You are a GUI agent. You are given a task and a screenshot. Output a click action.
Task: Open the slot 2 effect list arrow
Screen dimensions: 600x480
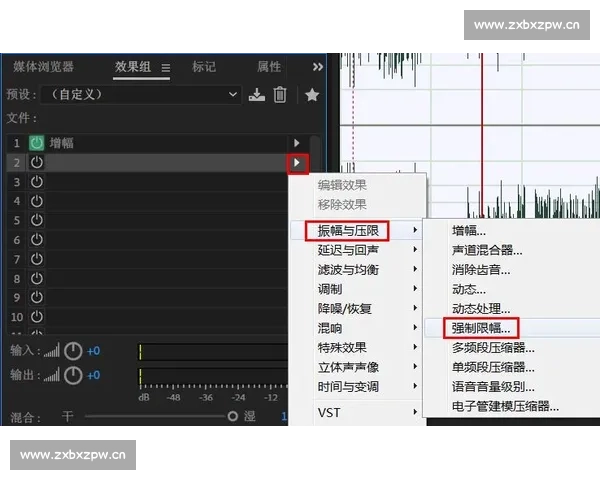pos(297,163)
